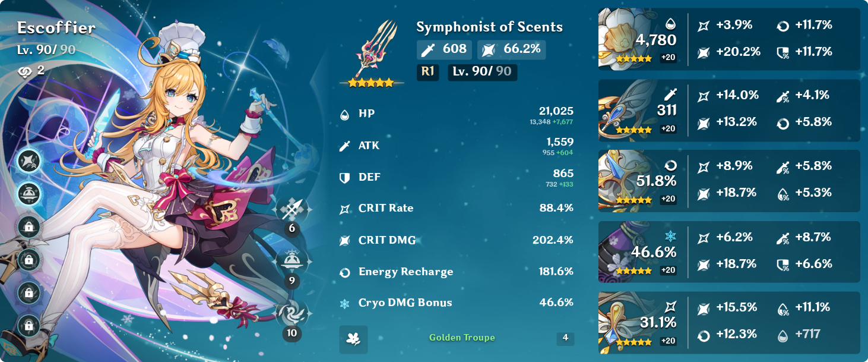Click the Energy Recharge stat icon
The width and height of the screenshot is (868, 362).
(x=344, y=272)
